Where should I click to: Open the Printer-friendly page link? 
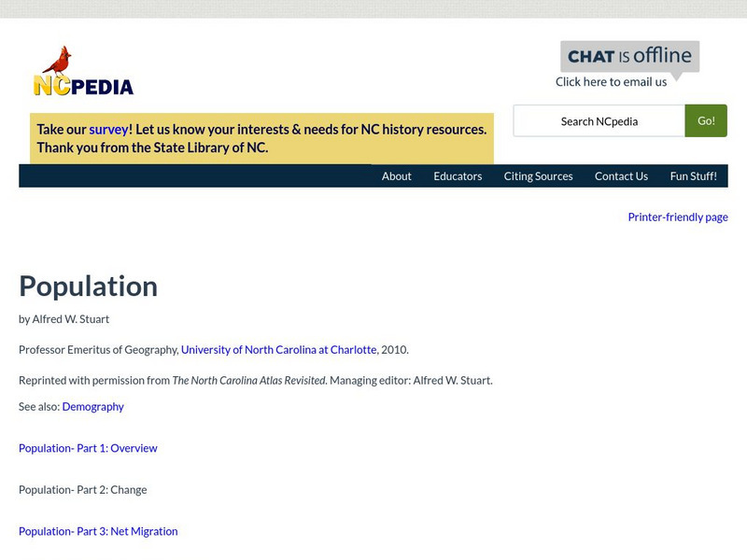678,217
